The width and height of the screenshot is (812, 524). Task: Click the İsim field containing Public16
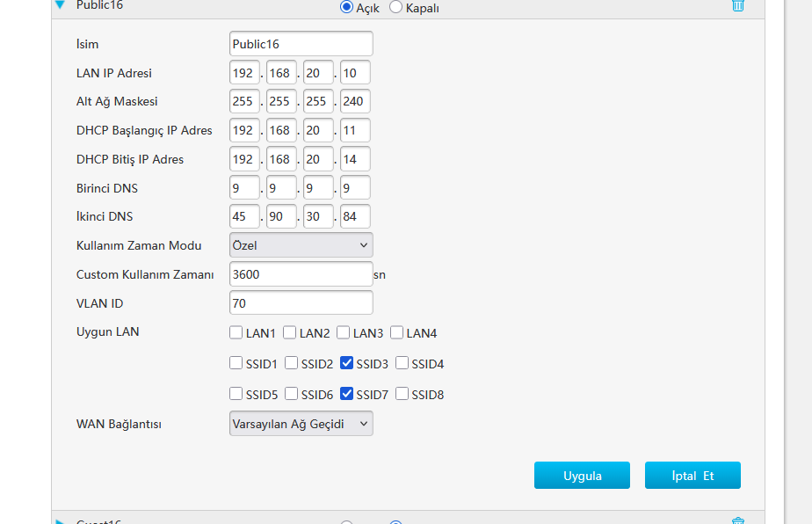[x=301, y=44]
